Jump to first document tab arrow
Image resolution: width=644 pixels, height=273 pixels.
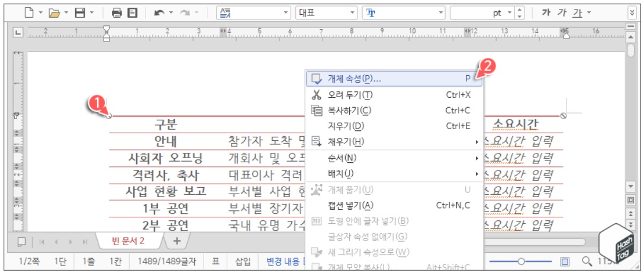coord(41,242)
